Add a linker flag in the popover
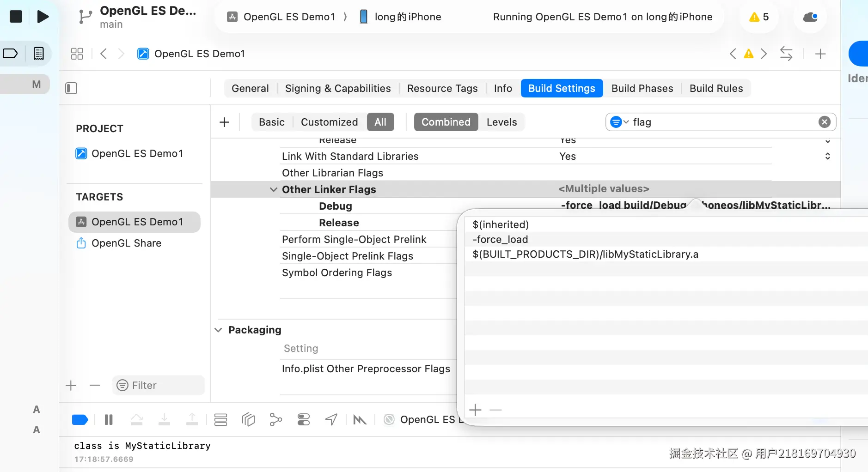The image size is (868, 472). [475, 410]
